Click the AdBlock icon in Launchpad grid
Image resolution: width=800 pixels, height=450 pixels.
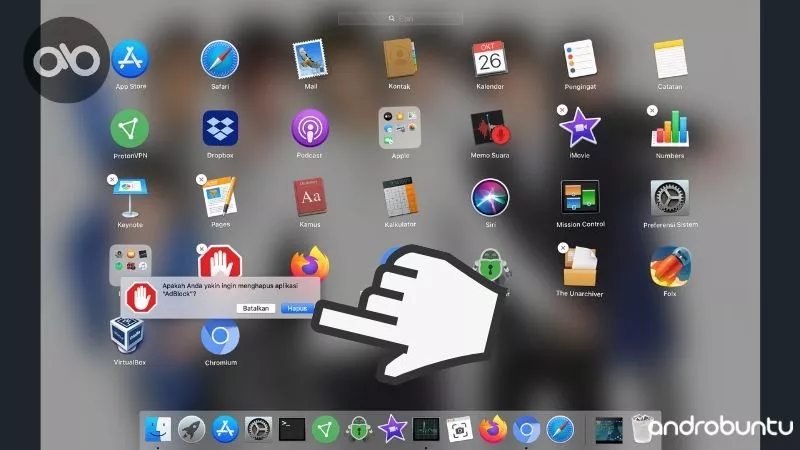(220, 262)
